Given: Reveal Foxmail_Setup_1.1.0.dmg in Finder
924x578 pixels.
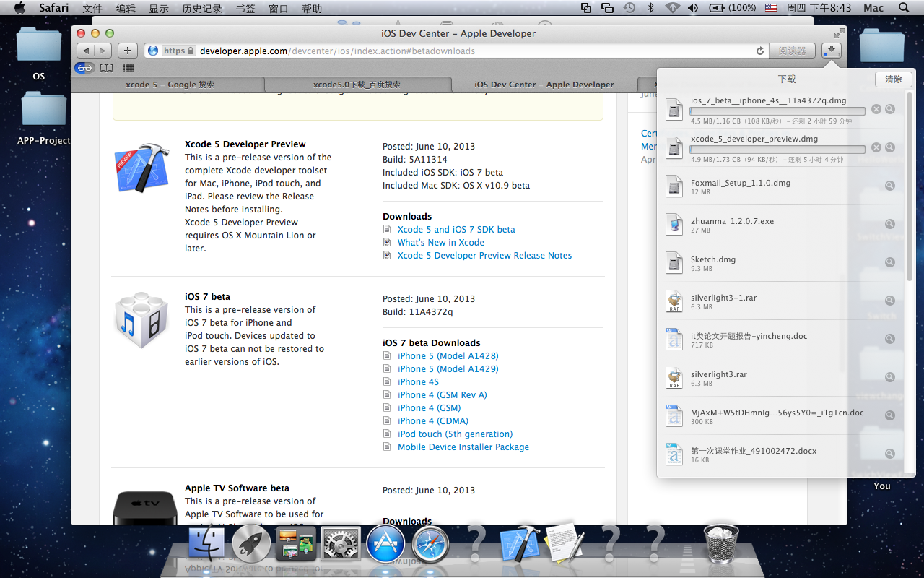Looking at the screenshot, I should point(890,186).
